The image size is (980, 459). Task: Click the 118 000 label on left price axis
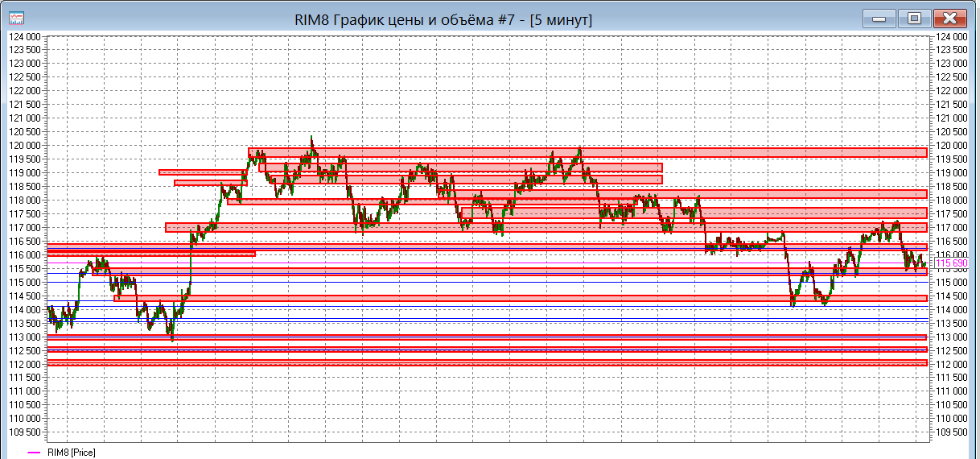[24, 201]
